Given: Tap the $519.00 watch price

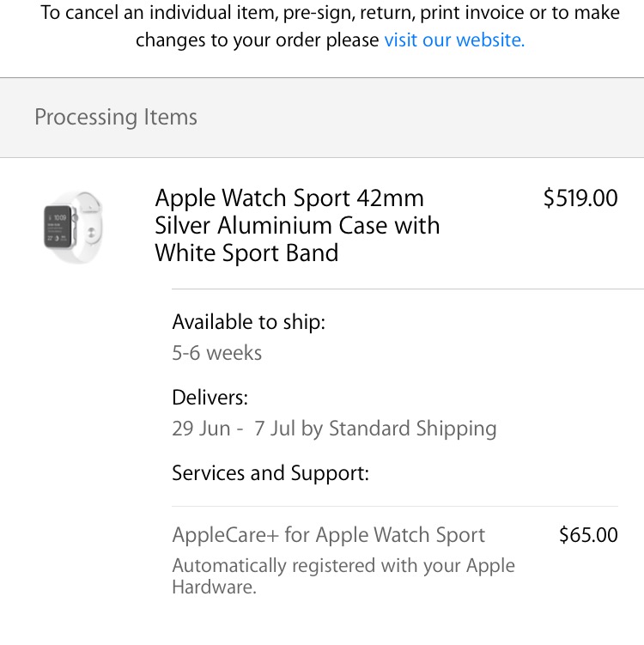Looking at the screenshot, I should pos(580,198).
